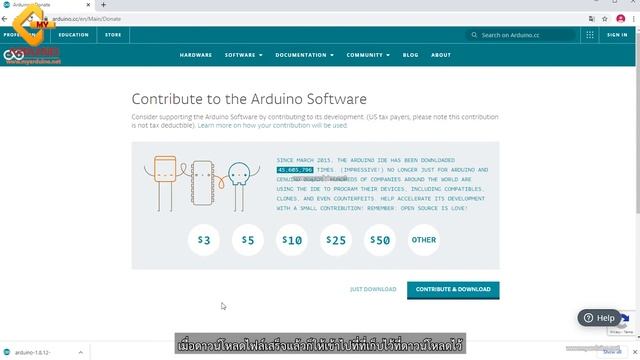This screenshot has height=360, width=640.
Task: Switch to the STORE section
Action: click(x=113, y=35)
